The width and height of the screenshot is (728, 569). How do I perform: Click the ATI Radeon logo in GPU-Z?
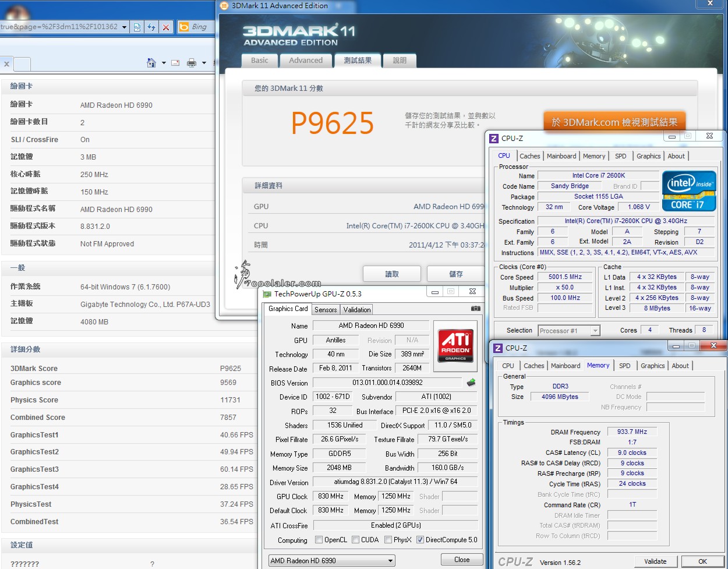click(x=455, y=346)
